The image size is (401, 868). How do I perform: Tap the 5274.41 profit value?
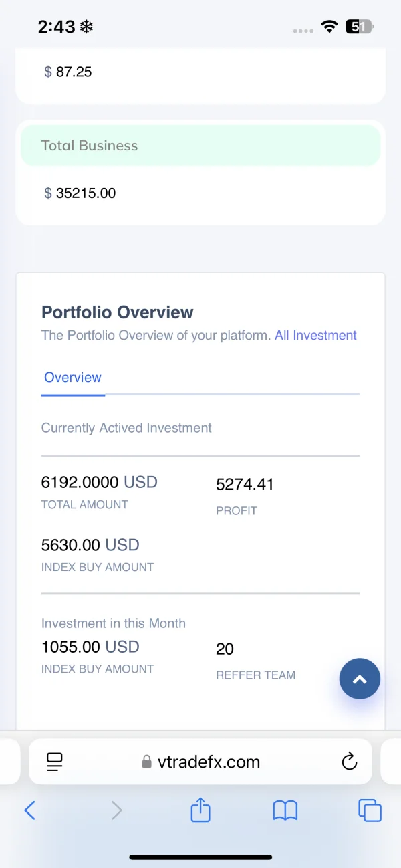click(245, 485)
